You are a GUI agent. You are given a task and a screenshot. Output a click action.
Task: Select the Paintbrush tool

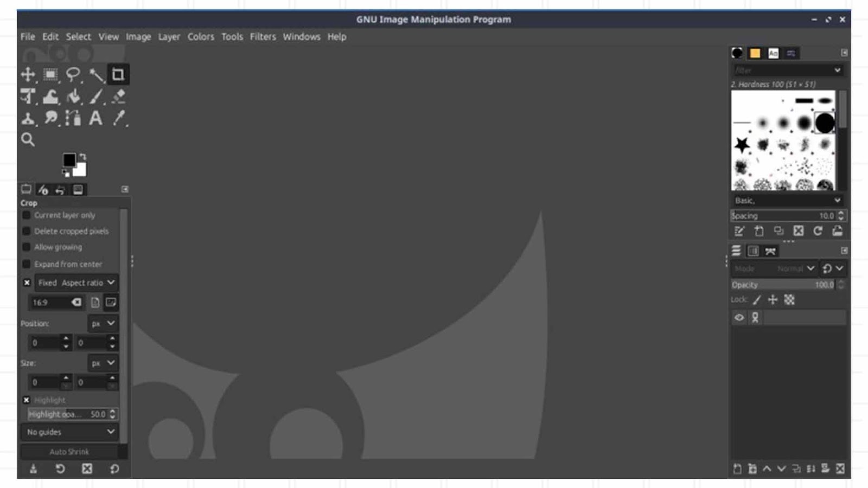(96, 97)
